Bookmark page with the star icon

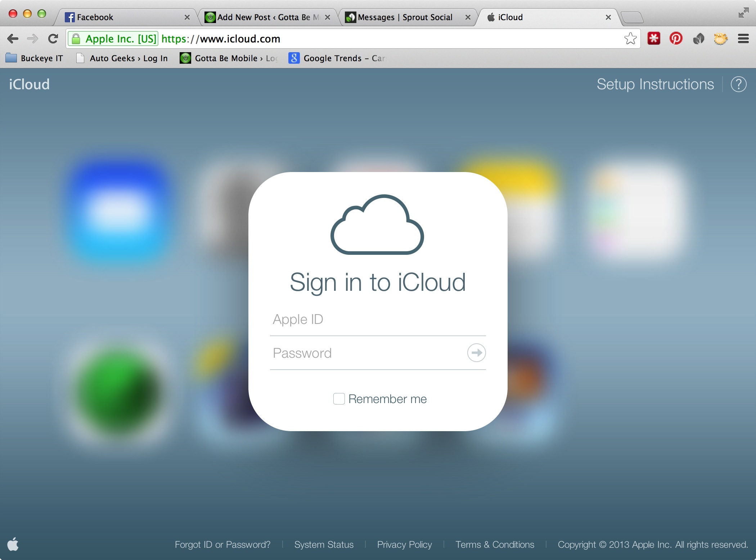tap(630, 39)
